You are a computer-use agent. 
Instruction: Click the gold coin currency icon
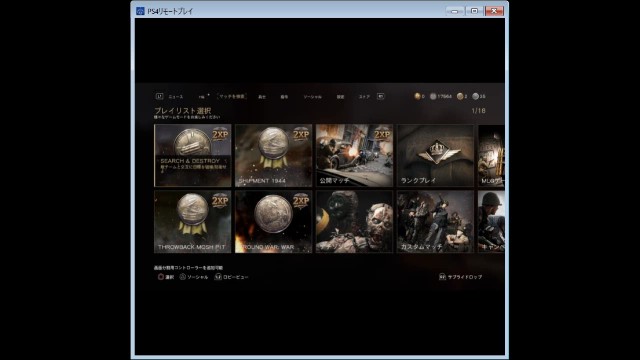(417, 96)
